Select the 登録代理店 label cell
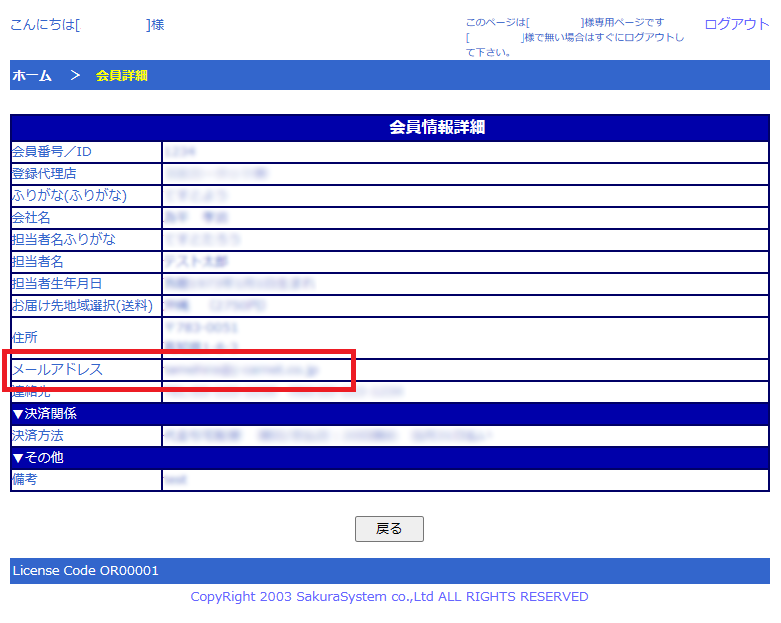 (x=44, y=174)
